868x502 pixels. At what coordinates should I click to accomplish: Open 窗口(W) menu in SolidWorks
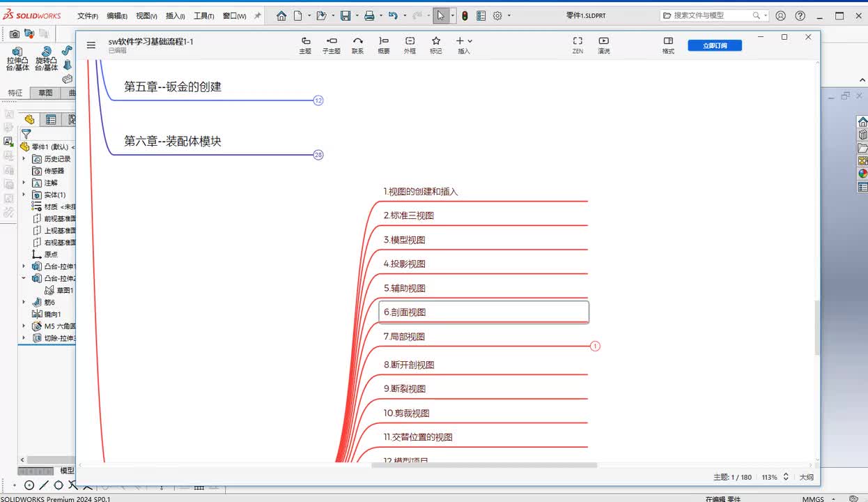(234, 16)
